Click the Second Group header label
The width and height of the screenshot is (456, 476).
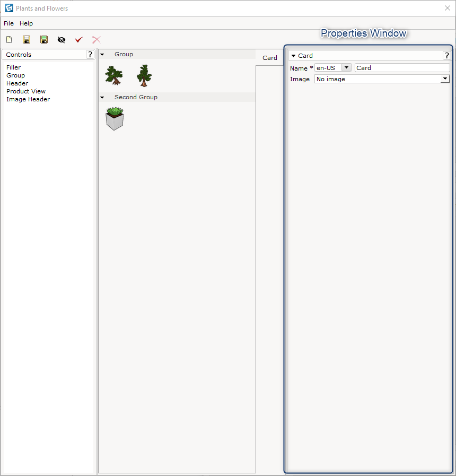pos(136,97)
